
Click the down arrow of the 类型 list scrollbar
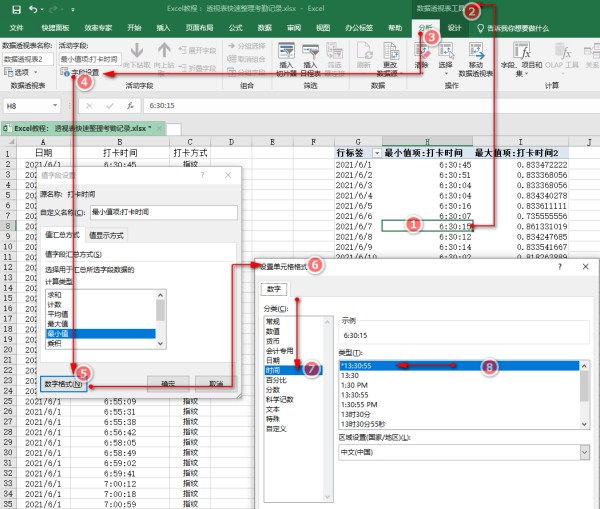(584, 424)
